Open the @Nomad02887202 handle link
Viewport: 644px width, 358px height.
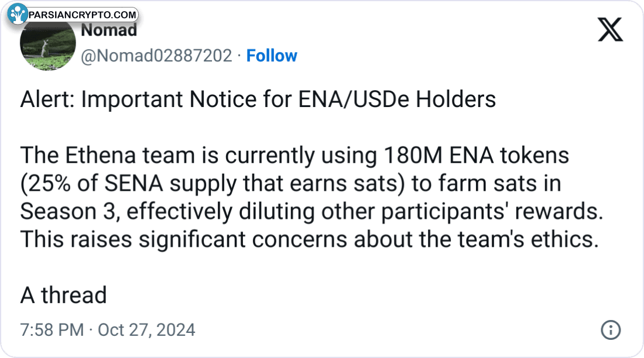[156, 56]
